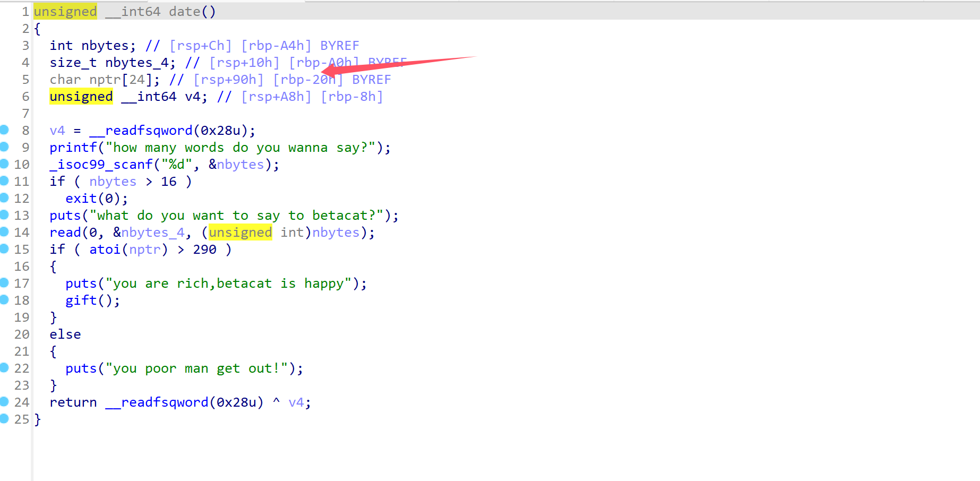Click the __readfsqword call in return statement
This screenshot has width=980, height=481.
point(164,402)
